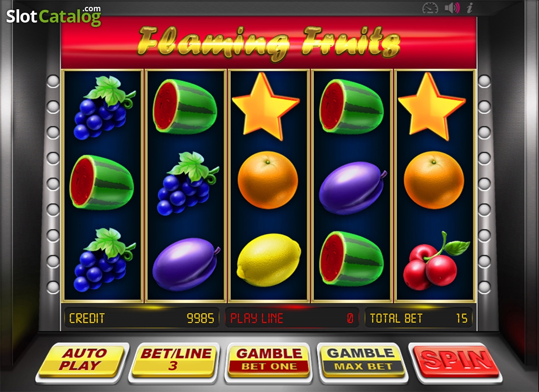The width and height of the screenshot is (539, 392).
Task: Click the speedometer speed icon
Action: click(x=430, y=8)
